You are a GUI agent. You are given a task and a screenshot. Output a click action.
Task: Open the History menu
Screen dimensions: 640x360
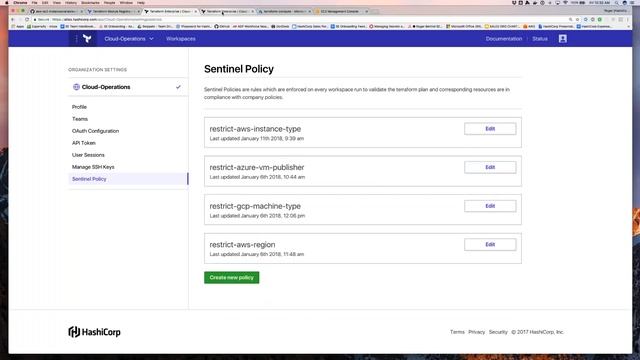click(x=71, y=2)
